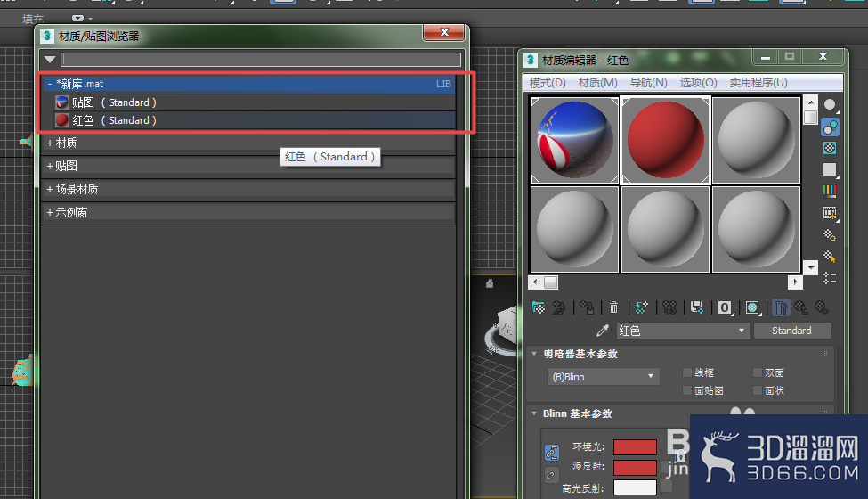This screenshot has height=499, width=868.
Task: Click Go to Parent icon
Action: 800,307
